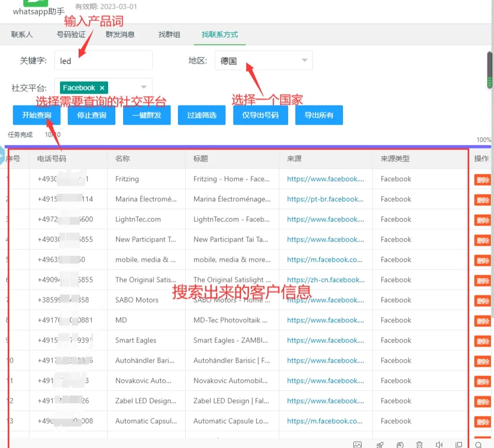494x448 pixels.
Task: Delete the LightnTec.com row
Action: pos(482,220)
